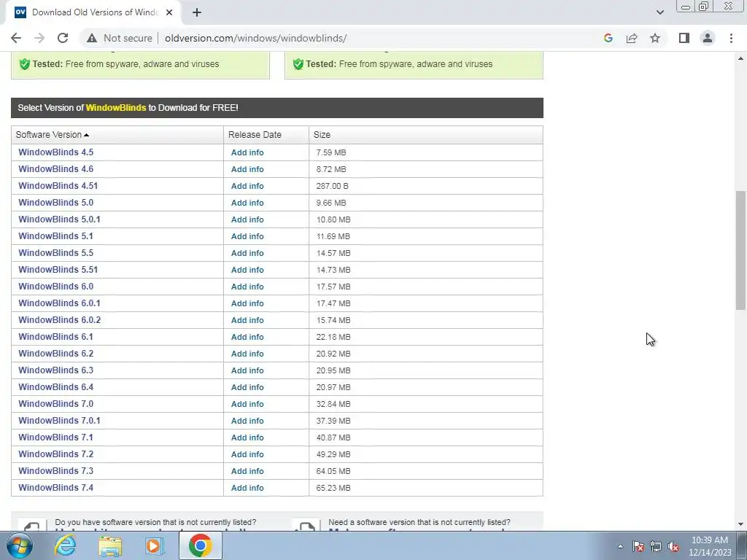The width and height of the screenshot is (747, 560).
Task: Click the Google icon in address bar
Action: coord(608,38)
